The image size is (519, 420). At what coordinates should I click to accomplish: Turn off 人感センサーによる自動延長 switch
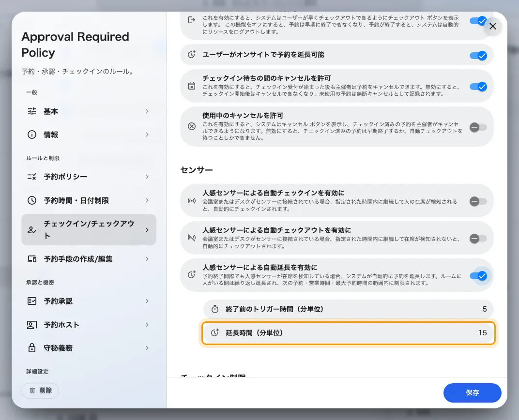coord(478,276)
